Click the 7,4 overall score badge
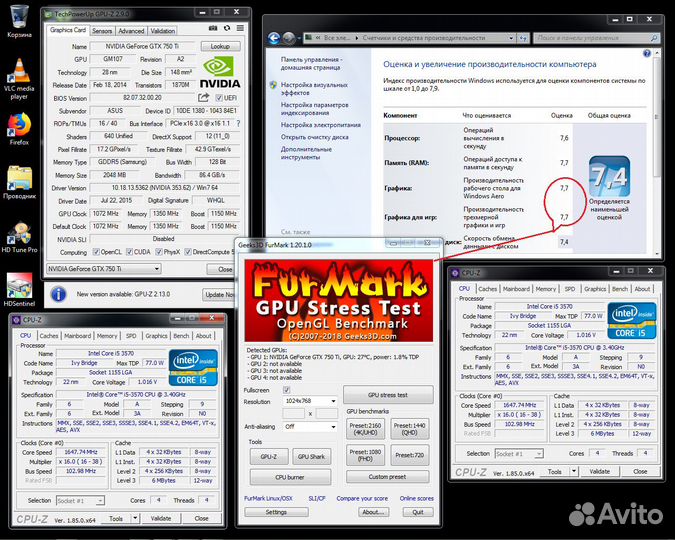675x540 pixels. (610, 177)
